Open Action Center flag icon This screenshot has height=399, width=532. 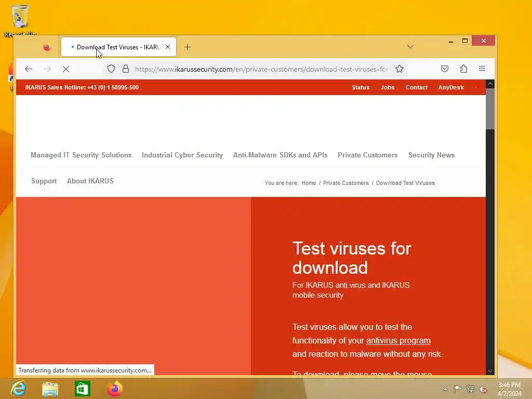[458, 389]
